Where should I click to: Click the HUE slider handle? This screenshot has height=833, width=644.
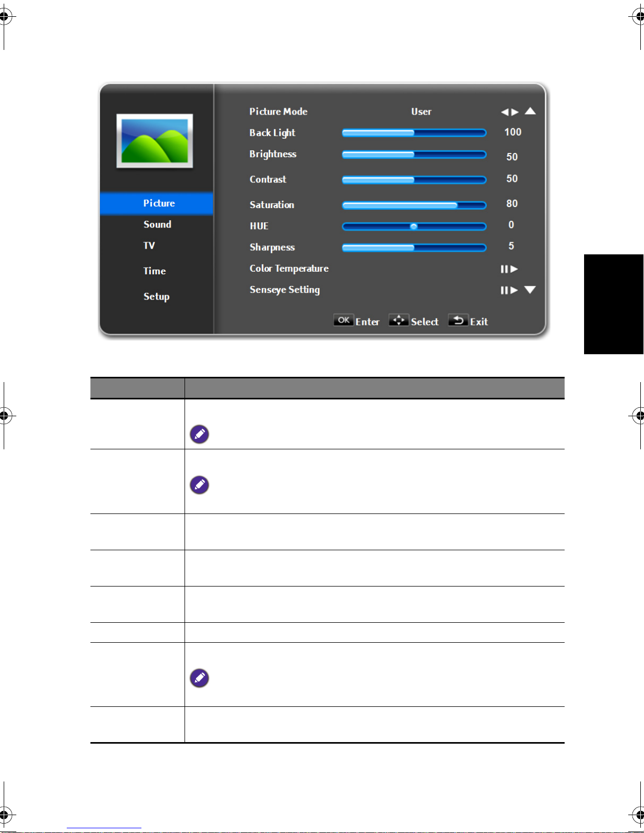pos(414,227)
